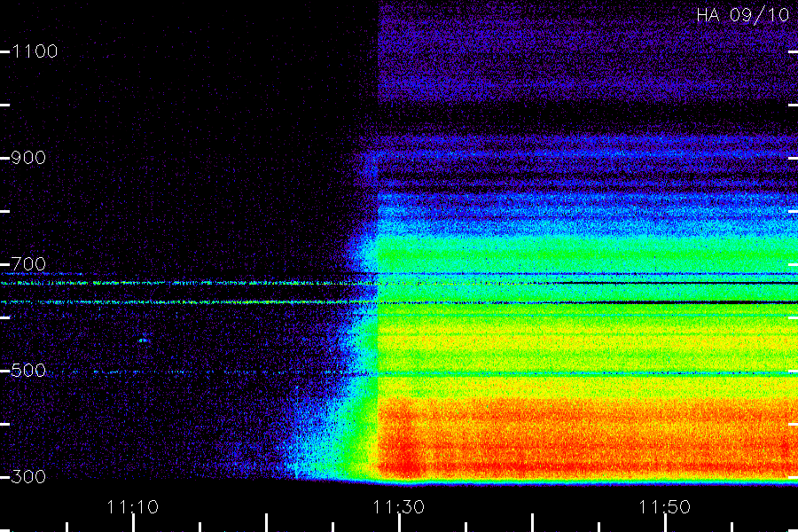Click the 500 frequency axis label
Screen dimensions: 798x532
(28, 371)
